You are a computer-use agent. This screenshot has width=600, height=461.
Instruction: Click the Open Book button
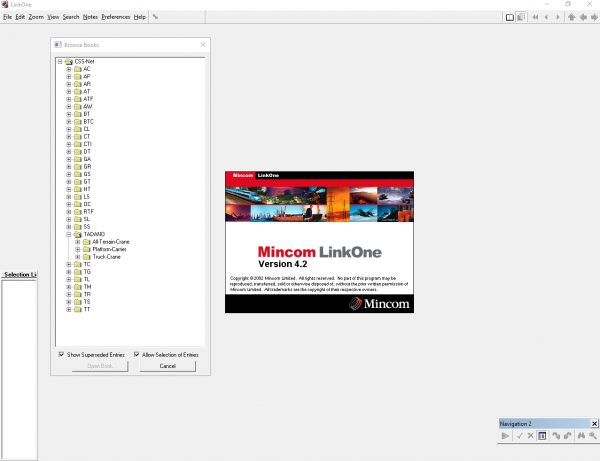tap(100, 366)
